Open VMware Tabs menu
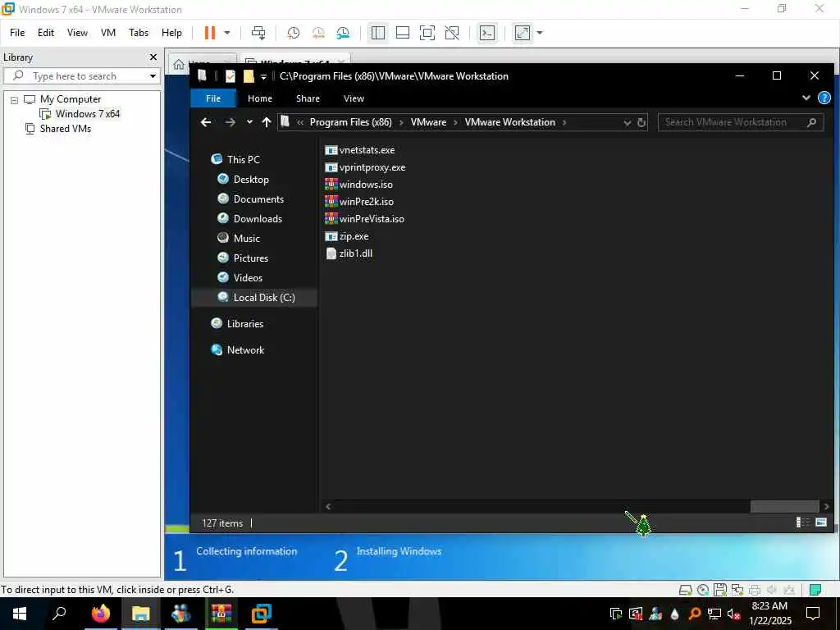 (x=139, y=33)
